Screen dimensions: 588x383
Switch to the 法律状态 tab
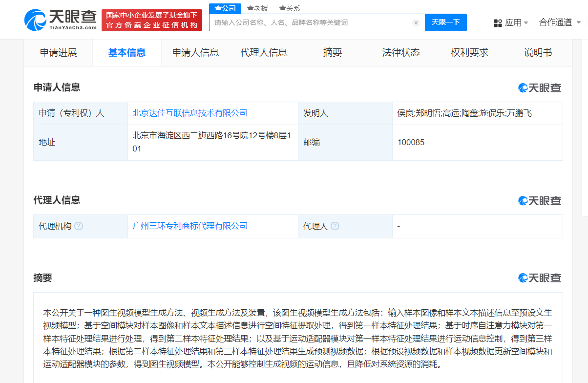pyautogui.click(x=401, y=53)
